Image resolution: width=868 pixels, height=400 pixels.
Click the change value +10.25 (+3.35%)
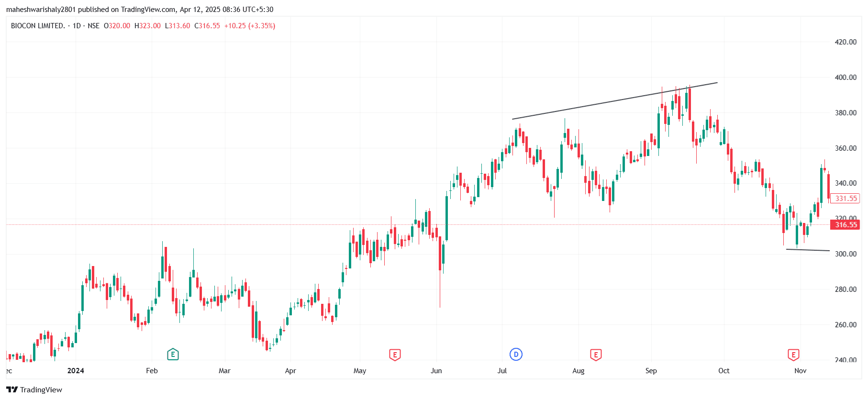coord(250,26)
